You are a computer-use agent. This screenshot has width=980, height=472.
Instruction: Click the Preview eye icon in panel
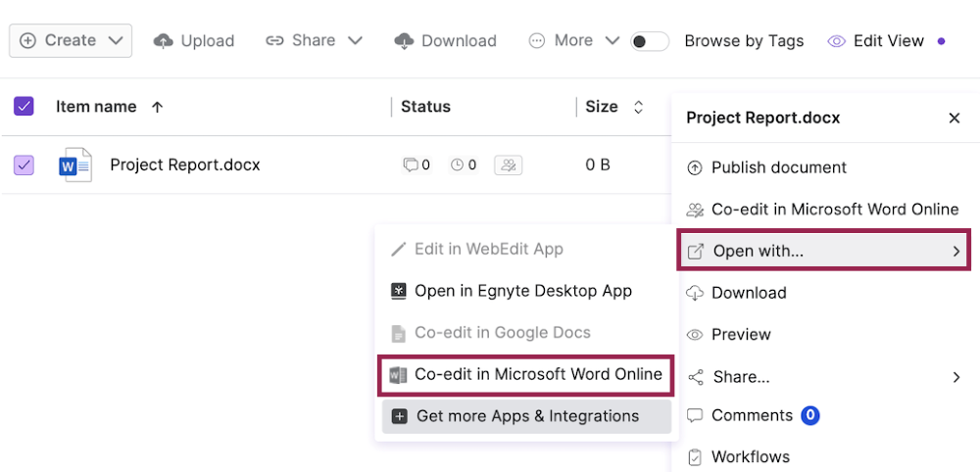click(695, 335)
